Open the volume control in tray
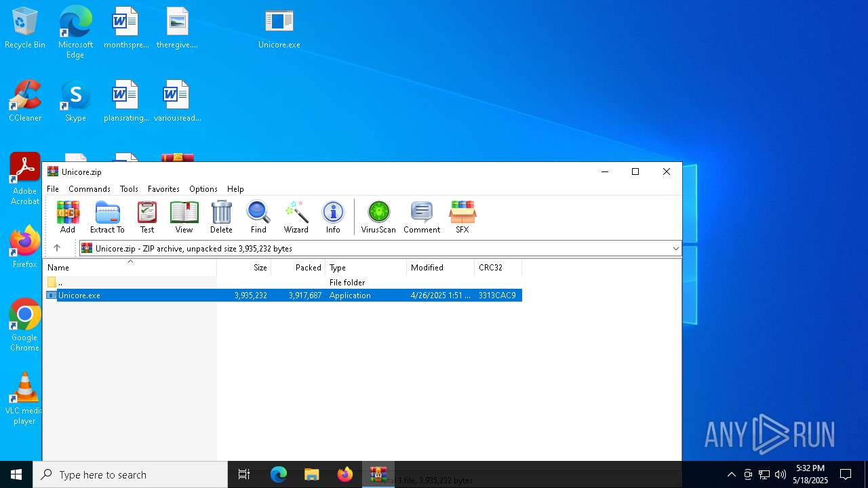868x488 pixels. (781, 474)
